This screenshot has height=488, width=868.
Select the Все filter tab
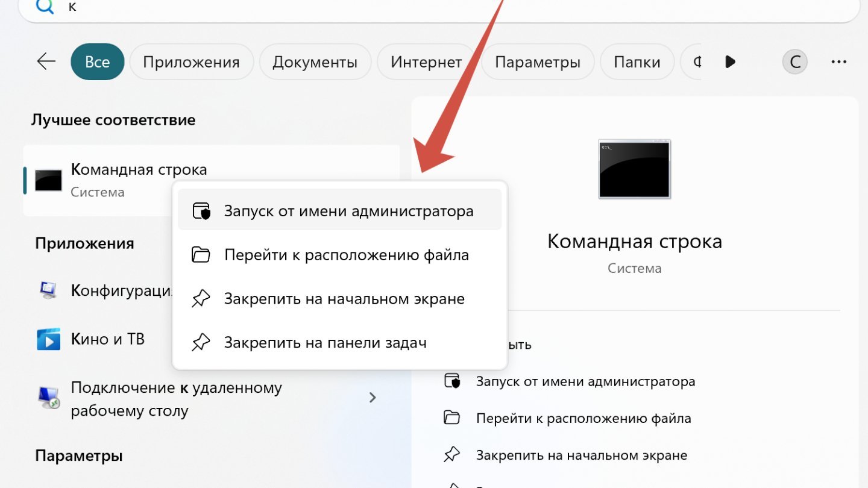(98, 62)
